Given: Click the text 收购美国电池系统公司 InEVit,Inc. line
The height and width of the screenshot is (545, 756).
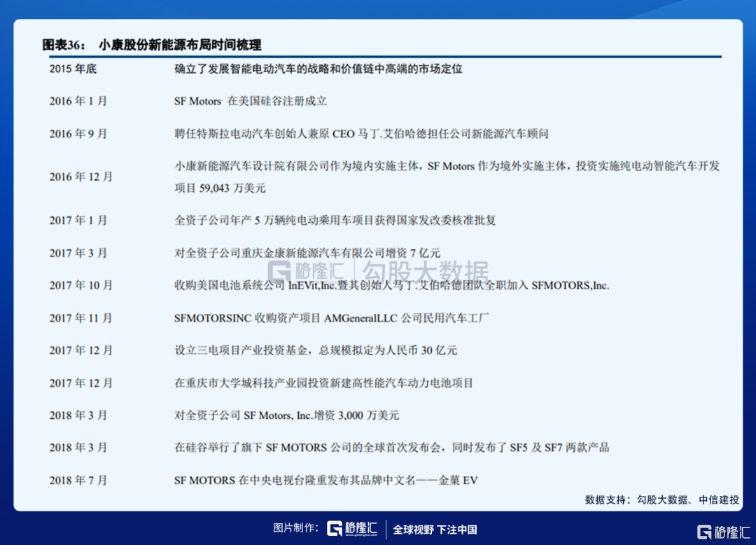Looking at the screenshot, I should coord(391,286).
